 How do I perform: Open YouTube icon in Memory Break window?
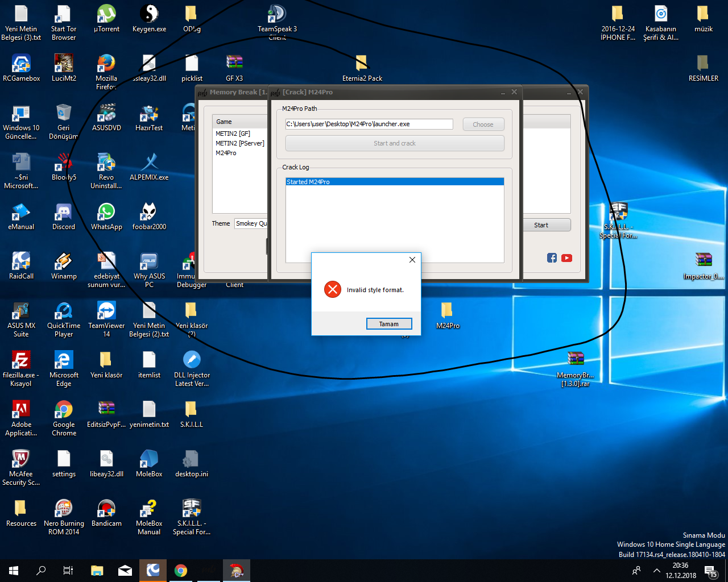tap(566, 258)
